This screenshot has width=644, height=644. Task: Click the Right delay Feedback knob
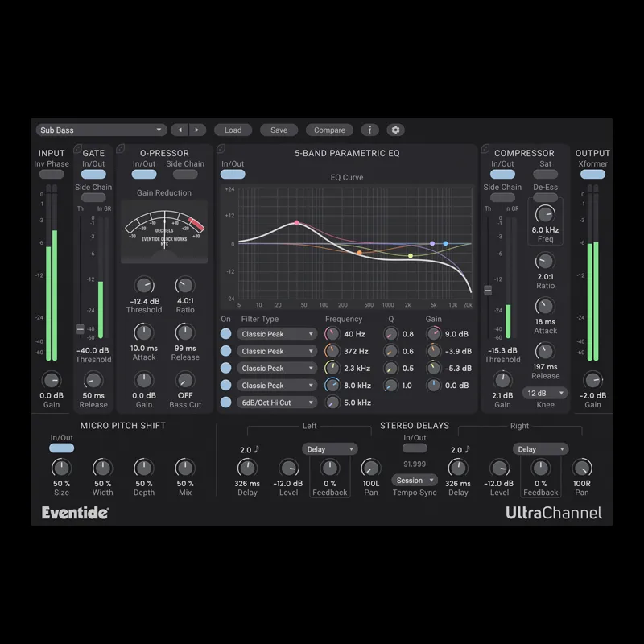[540, 468]
